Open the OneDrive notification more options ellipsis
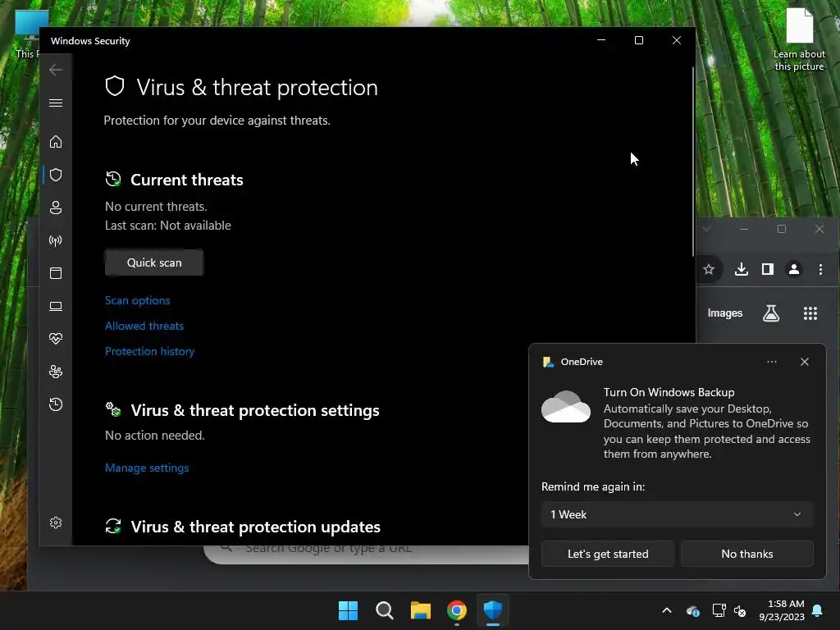The width and height of the screenshot is (840, 630). coord(771,362)
